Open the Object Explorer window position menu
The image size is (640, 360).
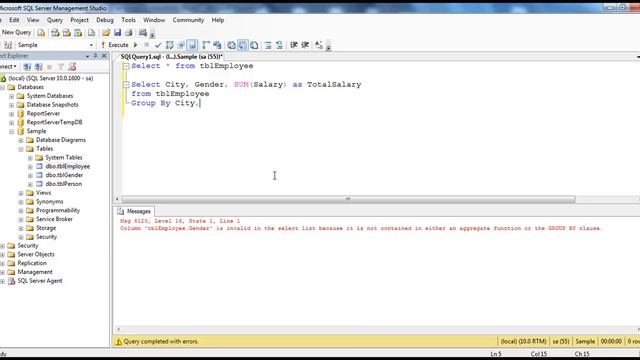pos(87,56)
